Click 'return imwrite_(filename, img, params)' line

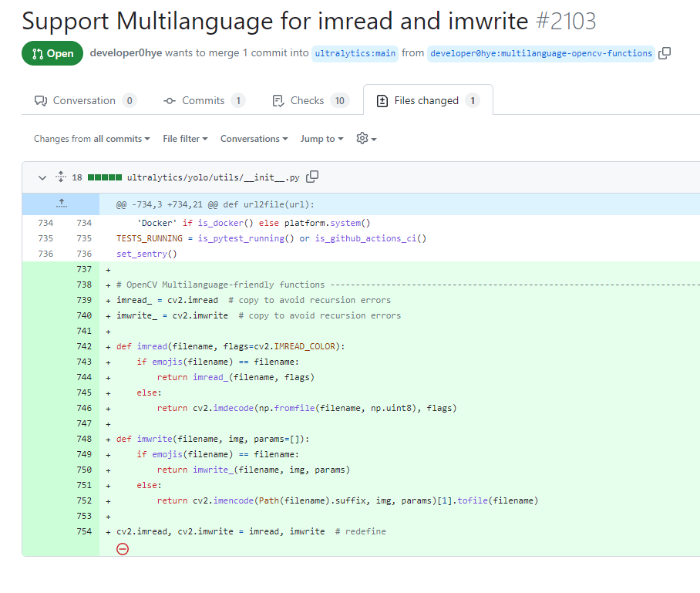click(253, 470)
